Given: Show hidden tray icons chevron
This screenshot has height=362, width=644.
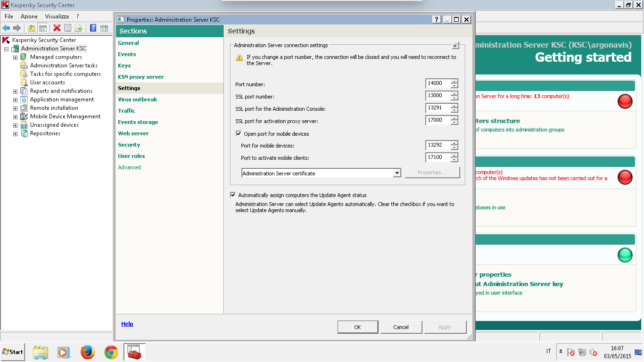Looking at the screenshot, I should coord(561,352).
